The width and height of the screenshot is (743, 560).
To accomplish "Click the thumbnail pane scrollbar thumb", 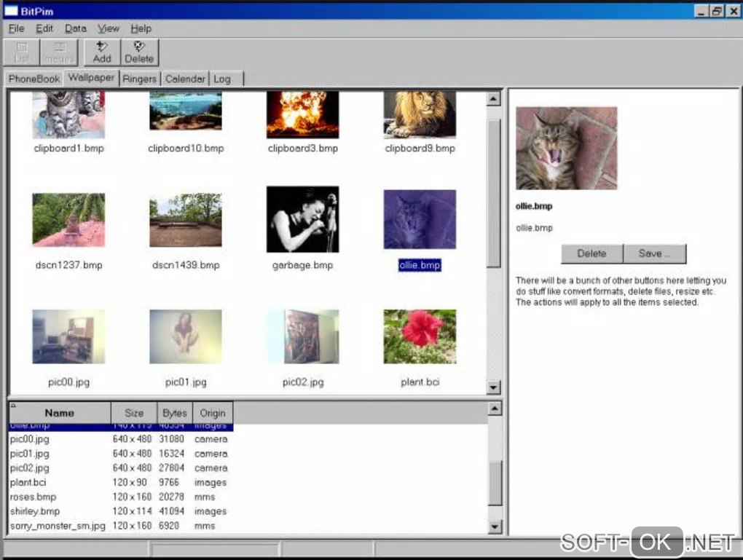I will pyautogui.click(x=493, y=193).
